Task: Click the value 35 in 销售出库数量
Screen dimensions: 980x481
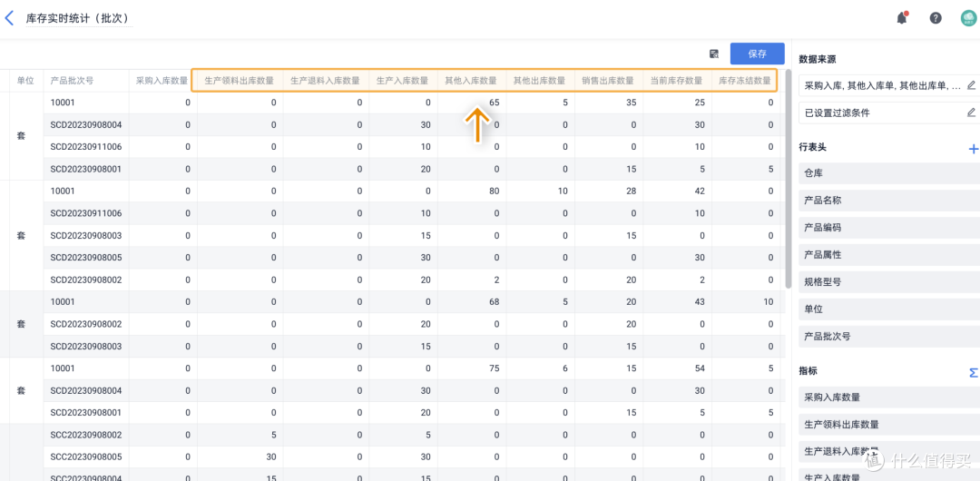Action: 632,103
